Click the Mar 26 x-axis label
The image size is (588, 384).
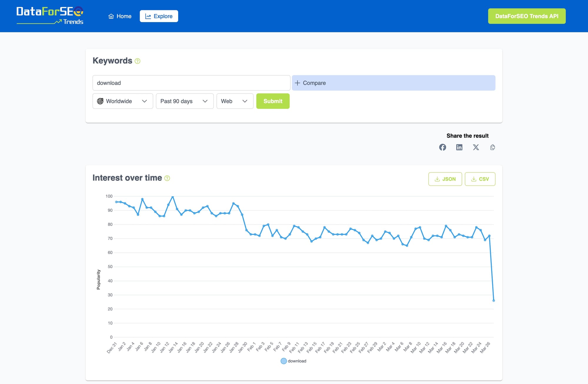point(485,348)
